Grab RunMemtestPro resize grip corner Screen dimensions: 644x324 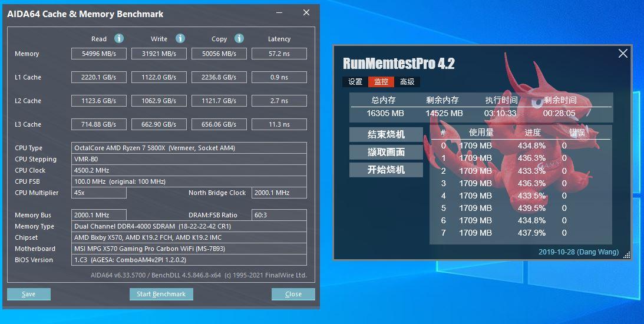(x=627, y=256)
